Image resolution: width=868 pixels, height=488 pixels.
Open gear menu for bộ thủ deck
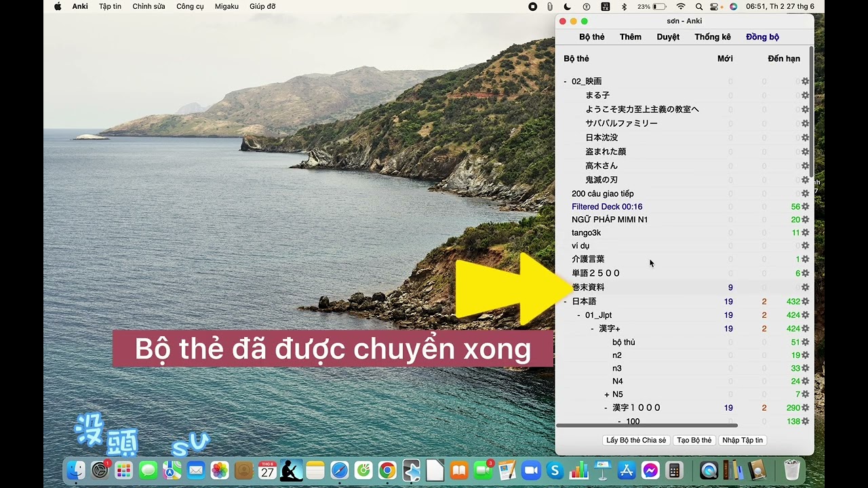(805, 342)
